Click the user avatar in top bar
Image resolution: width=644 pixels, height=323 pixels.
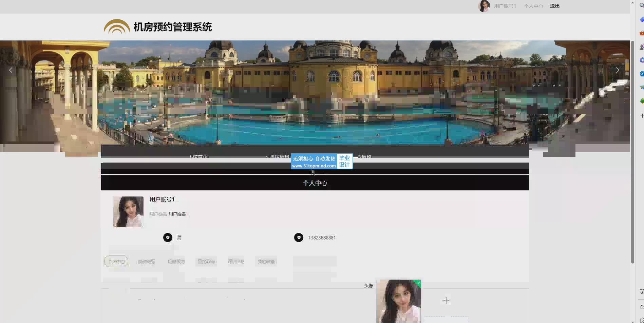tap(484, 6)
